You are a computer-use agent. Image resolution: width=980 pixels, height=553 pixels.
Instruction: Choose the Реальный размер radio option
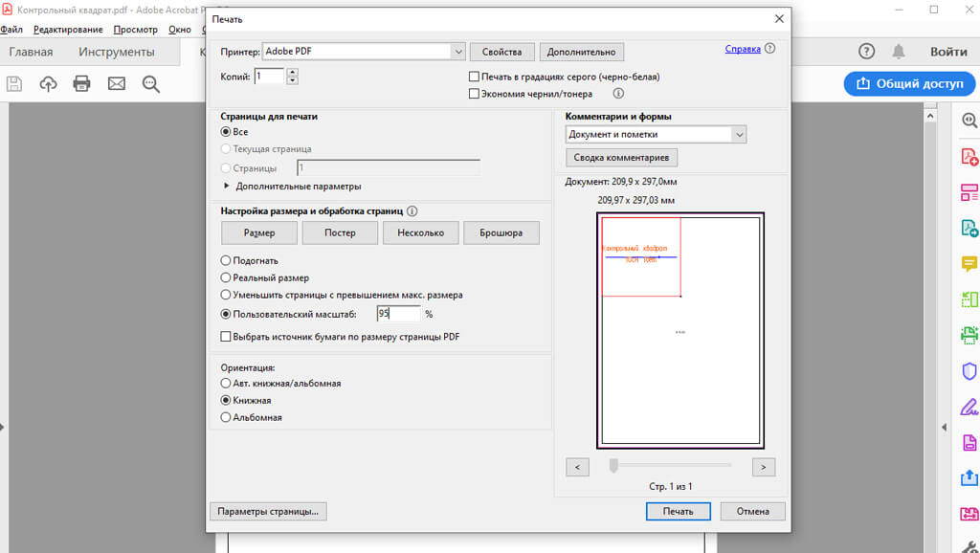pos(226,277)
